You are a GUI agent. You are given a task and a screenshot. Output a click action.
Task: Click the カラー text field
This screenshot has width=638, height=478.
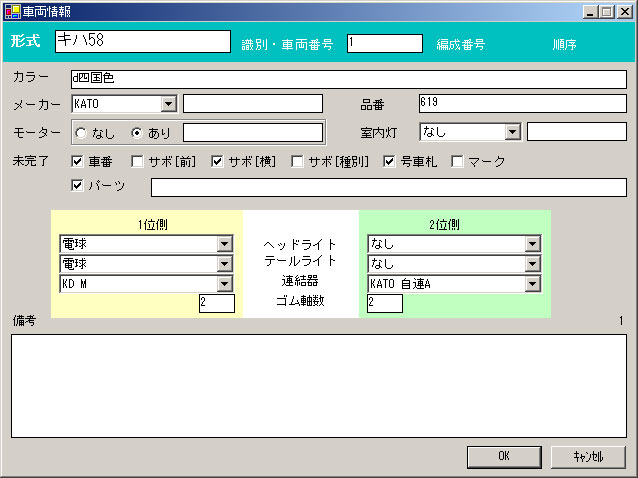click(348, 79)
